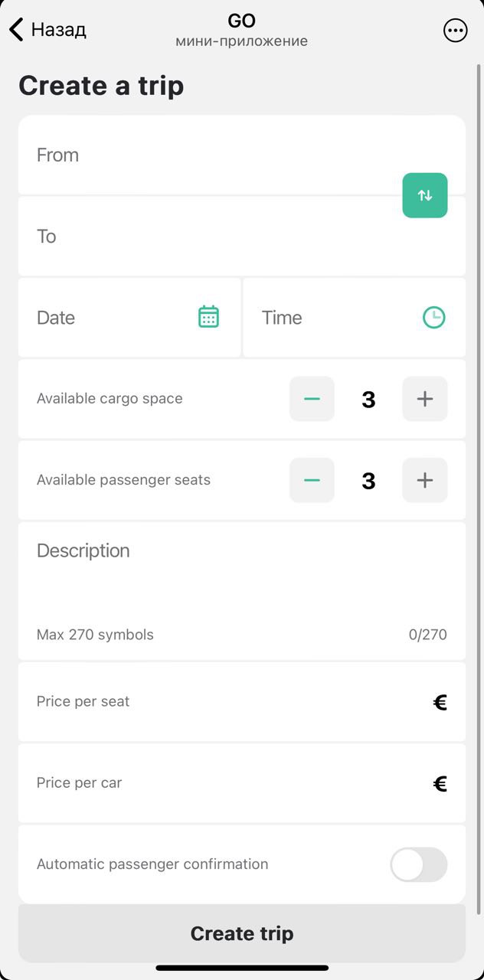This screenshot has width=484, height=980.
Task: Open the calendar icon next to Date
Action: (208, 317)
